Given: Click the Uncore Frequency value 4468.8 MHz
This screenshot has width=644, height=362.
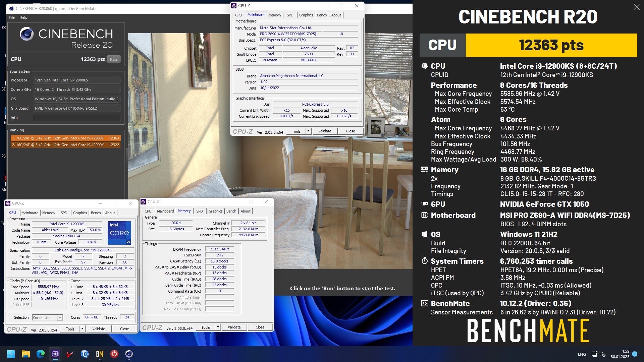Looking at the screenshot, I should (248, 235).
